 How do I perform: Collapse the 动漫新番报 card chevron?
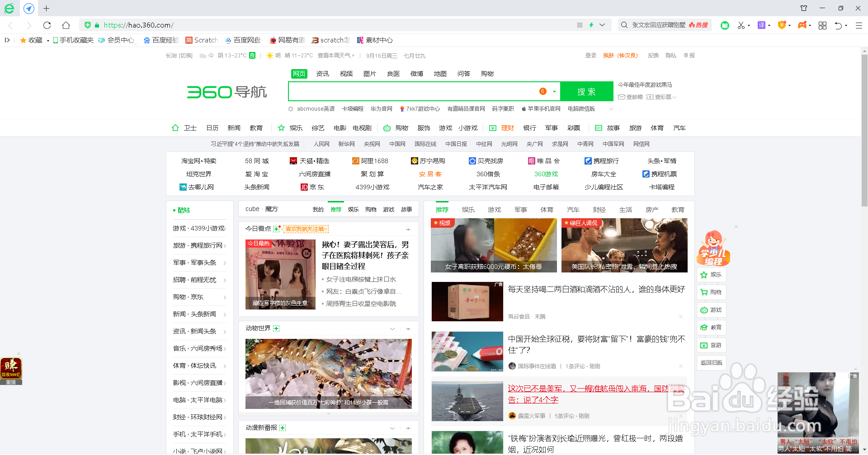[392, 428]
